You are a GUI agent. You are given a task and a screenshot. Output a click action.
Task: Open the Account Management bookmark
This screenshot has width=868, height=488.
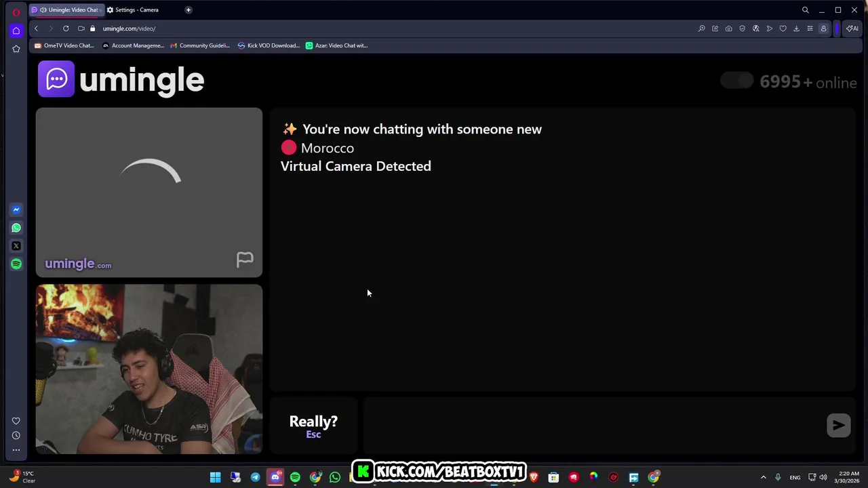click(x=133, y=45)
